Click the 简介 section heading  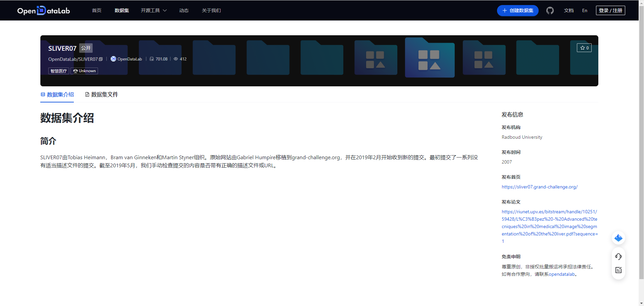point(48,141)
